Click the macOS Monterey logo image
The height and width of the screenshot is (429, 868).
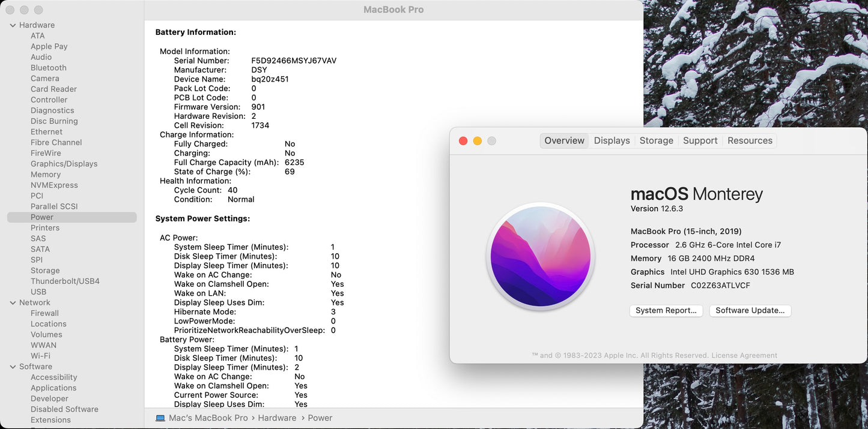[540, 256]
